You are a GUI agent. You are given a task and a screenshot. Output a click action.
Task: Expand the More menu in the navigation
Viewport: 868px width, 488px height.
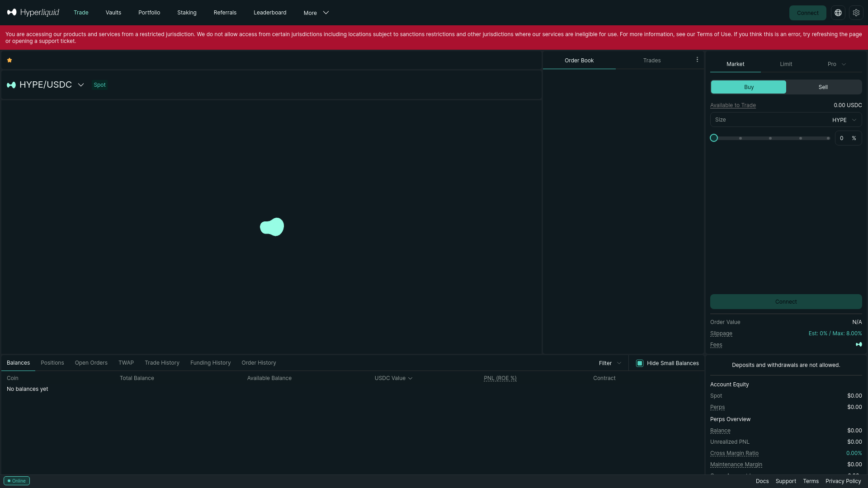[x=316, y=13]
